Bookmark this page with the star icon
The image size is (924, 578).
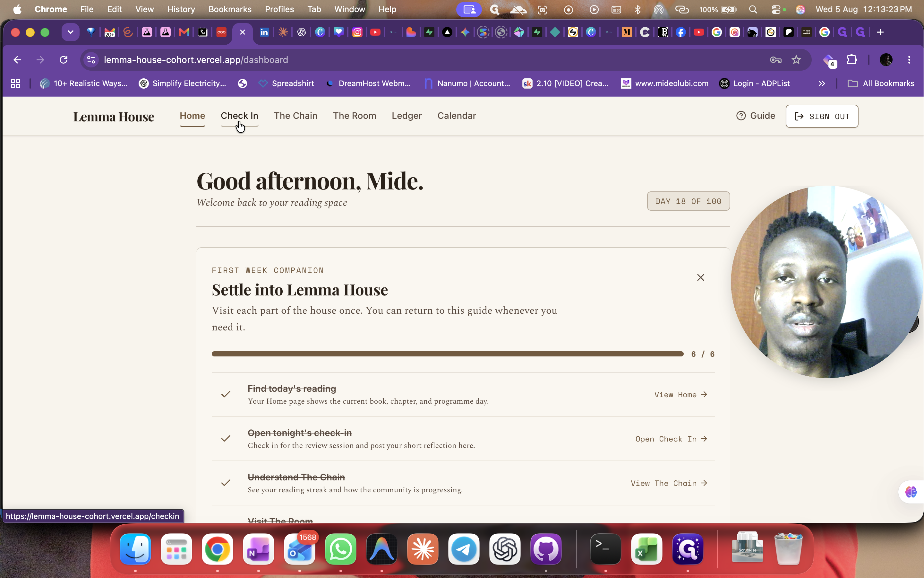[x=796, y=60]
